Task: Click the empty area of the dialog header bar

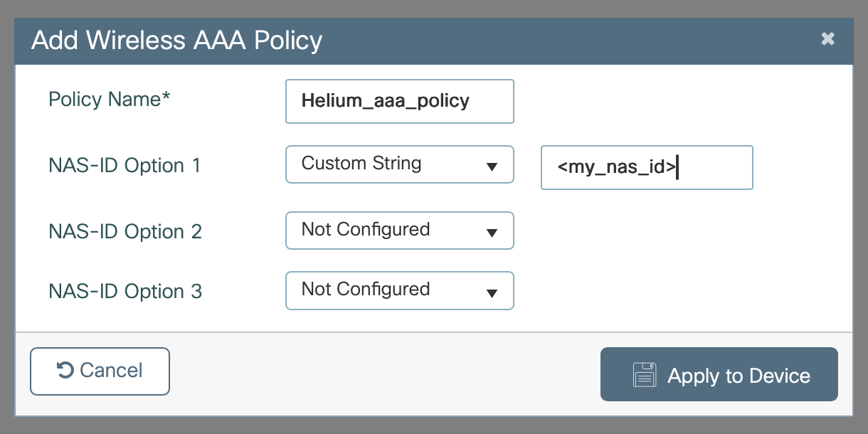Action: [x=569, y=41]
